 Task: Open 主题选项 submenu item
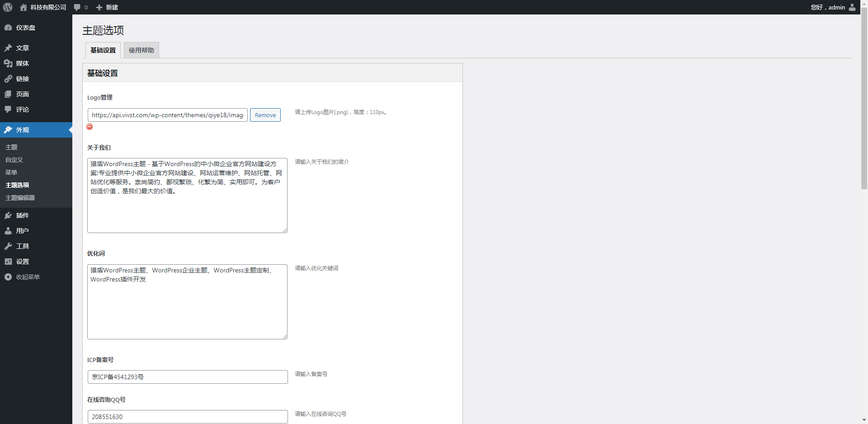click(17, 185)
